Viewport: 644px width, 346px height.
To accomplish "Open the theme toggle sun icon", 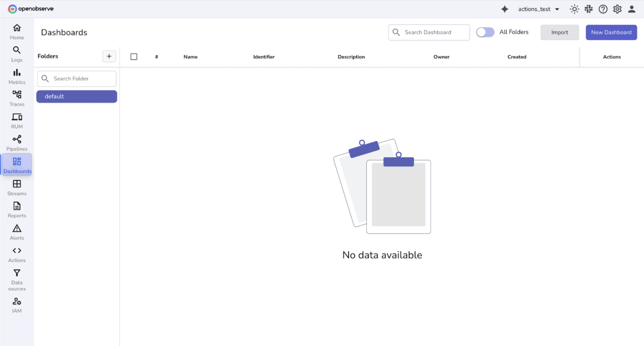I will coord(574,9).
